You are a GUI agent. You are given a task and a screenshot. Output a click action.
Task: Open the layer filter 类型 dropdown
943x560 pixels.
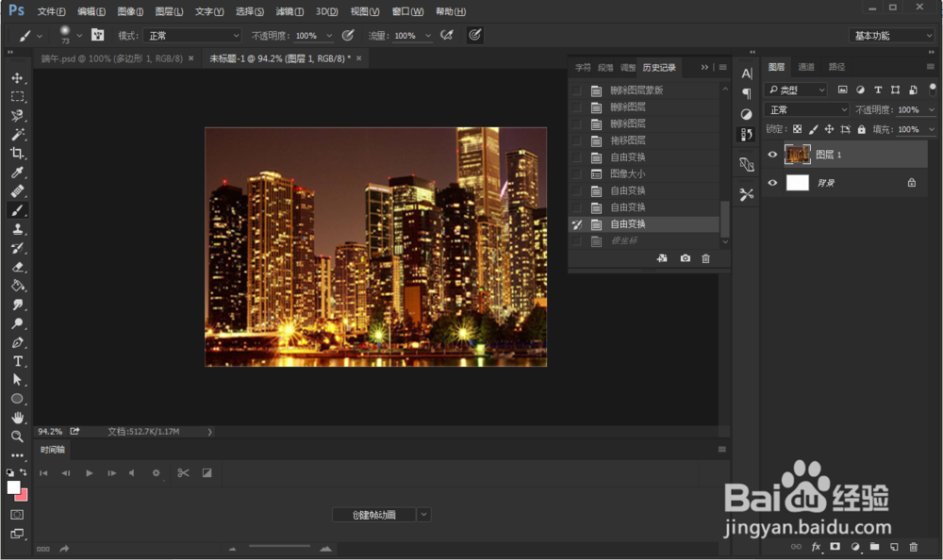(x=796, y=90)
